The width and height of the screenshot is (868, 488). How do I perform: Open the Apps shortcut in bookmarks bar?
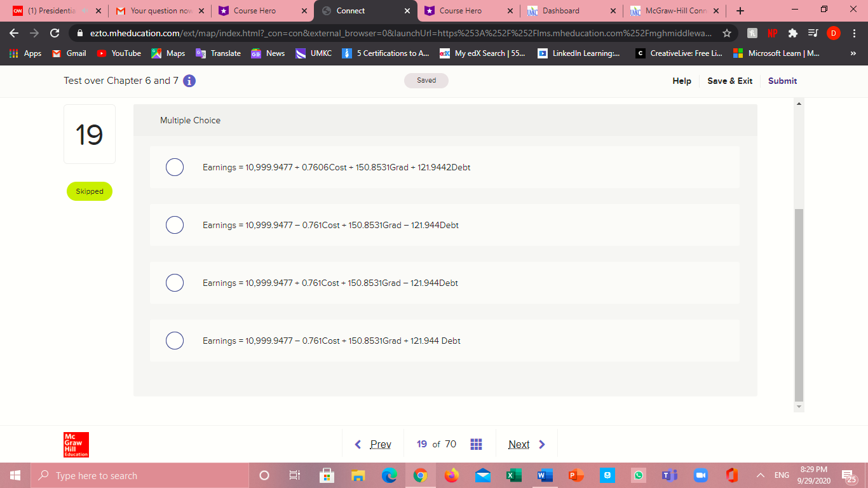(25, 53)
